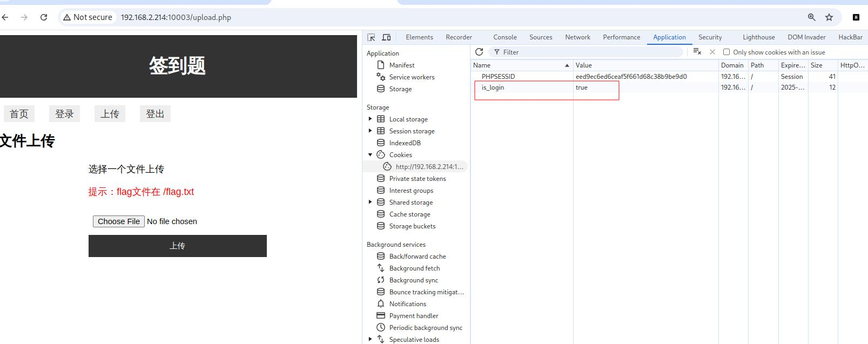Click the zoom magnifier icon in address bar
Screen dimensions: 868x344
tap(811, 17)
